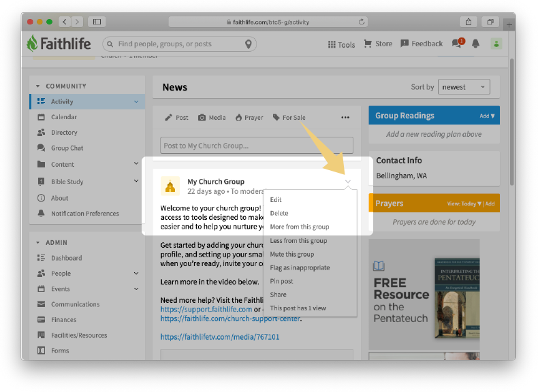Open Finances
This screenshot has width=538, height=392.
63,320
